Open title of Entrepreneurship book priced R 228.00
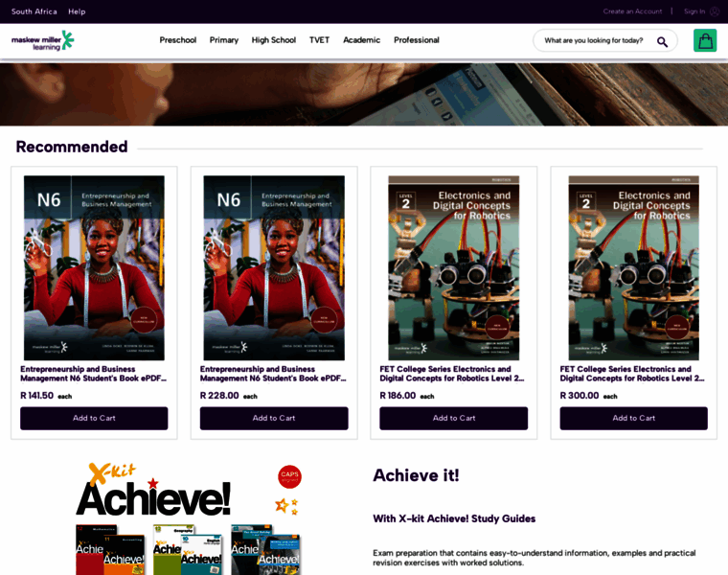728x575 pixels. [273, 374]
